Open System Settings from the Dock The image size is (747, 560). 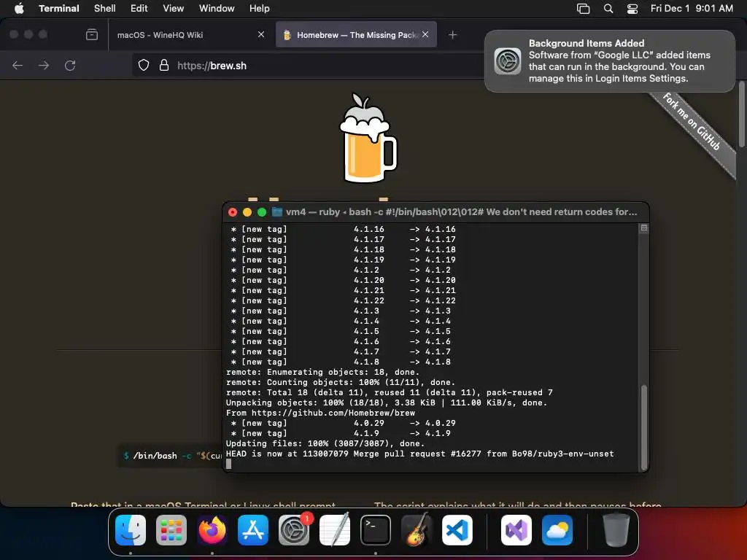294,530
